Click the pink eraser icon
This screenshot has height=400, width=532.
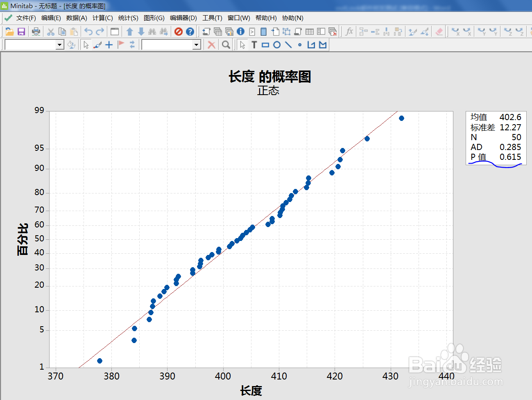coord(439,32)
